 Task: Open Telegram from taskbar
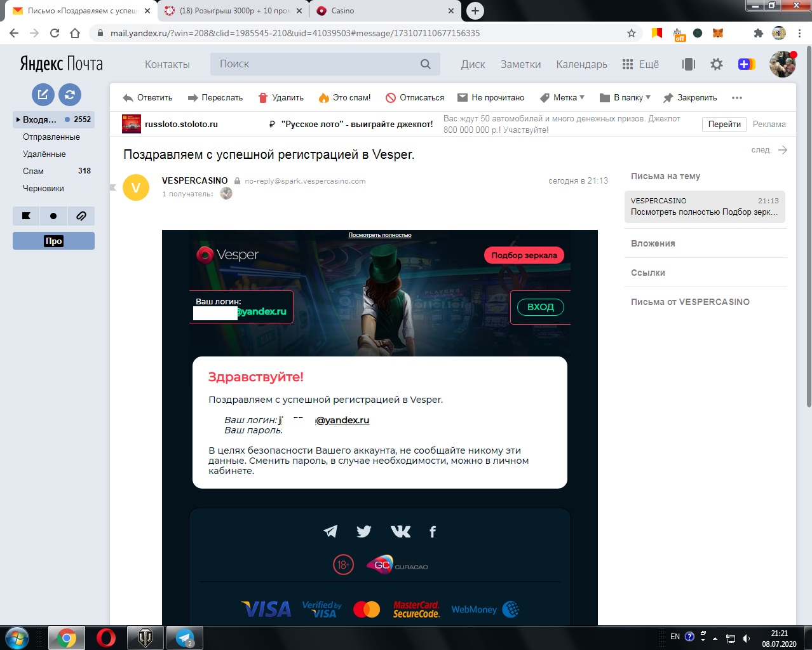point(185,637)
